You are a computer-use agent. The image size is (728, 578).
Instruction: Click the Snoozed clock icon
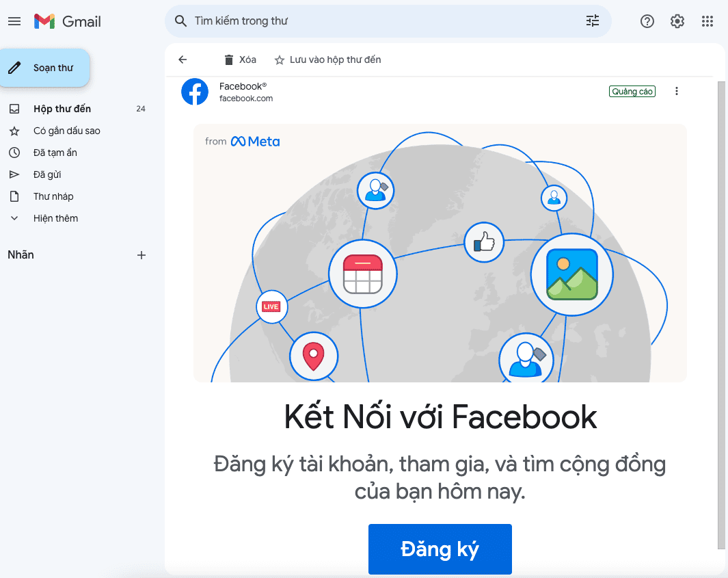tap(14, 153)
